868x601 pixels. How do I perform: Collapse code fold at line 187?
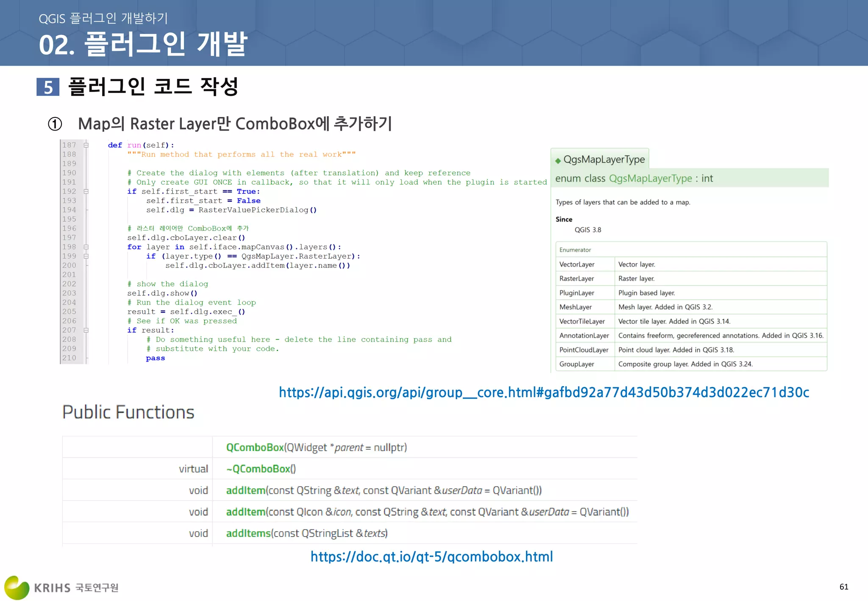pyautogui.click(x=86, y=145)
